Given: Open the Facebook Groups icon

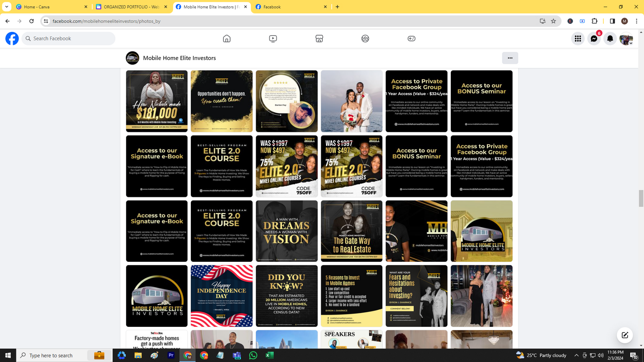Looking at the screenshot, I should pyautogui.click(x=365, y=39).
